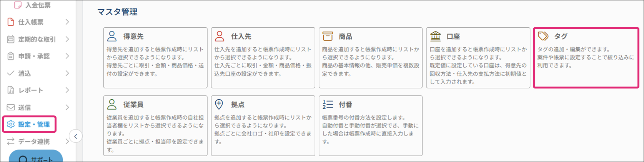The image size is (644, 162).
Task: Click the 口座 bank building icon
Action: click(435, 36)
